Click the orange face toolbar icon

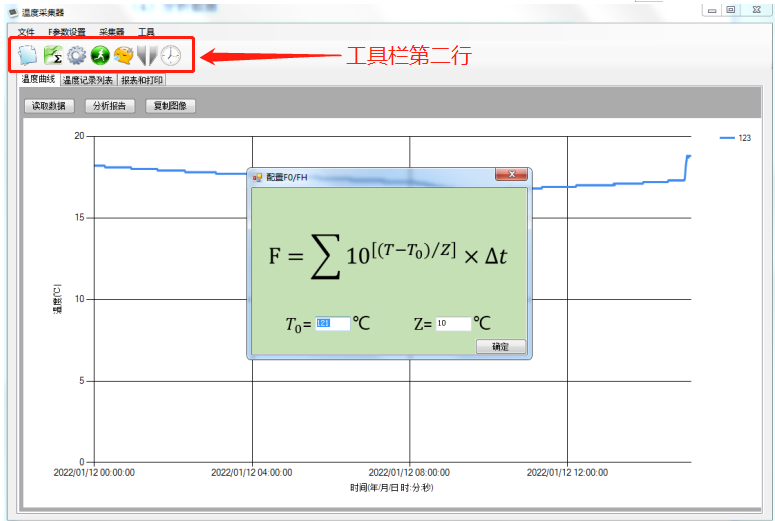tap(123, 56)
